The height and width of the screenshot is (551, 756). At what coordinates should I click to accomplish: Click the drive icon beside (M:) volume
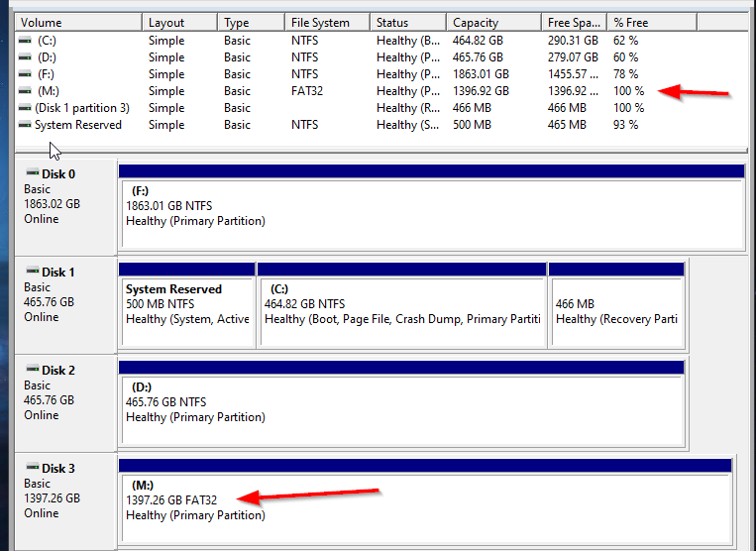(25, 91)
